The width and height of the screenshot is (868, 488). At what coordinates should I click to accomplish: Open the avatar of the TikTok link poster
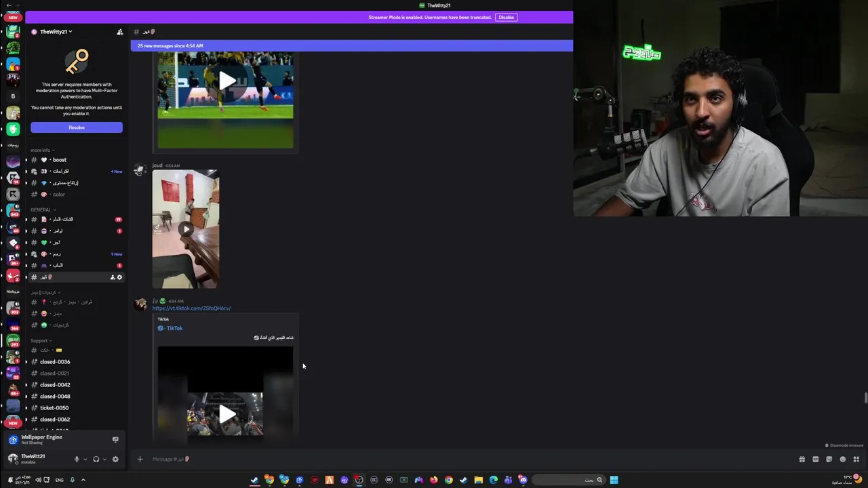coord(140,305)
